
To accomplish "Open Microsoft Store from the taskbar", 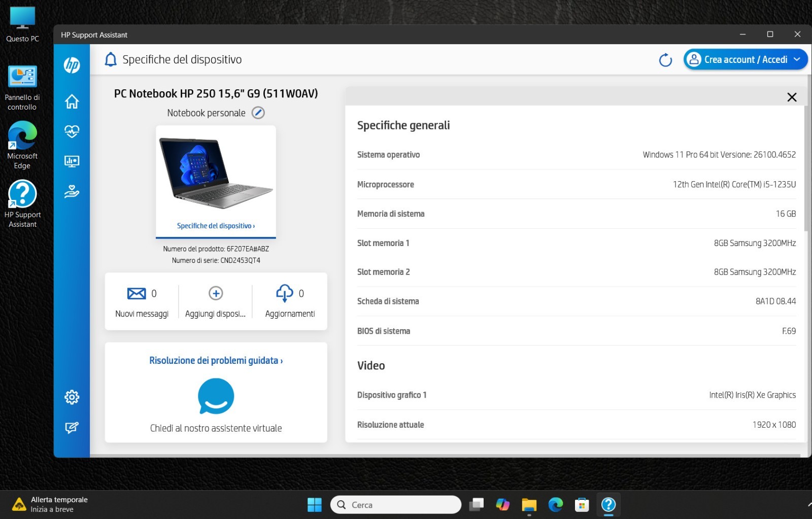I will (582, 505).
